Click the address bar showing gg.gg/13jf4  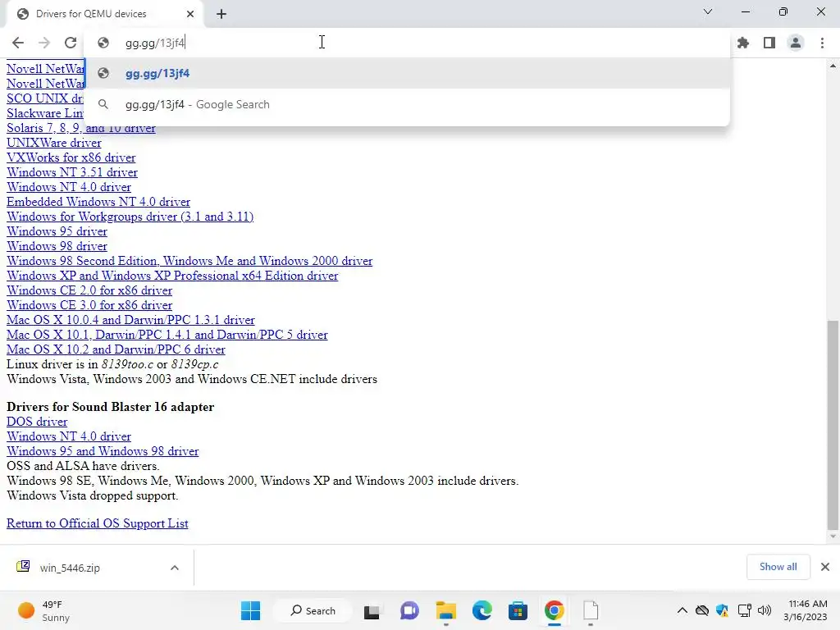click(407, 43)
